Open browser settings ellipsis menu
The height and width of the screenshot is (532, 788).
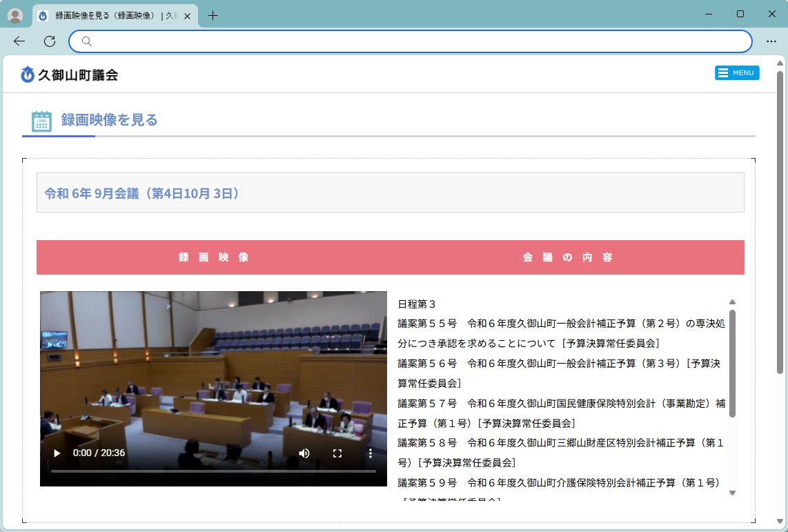click(x=771, y=41)
